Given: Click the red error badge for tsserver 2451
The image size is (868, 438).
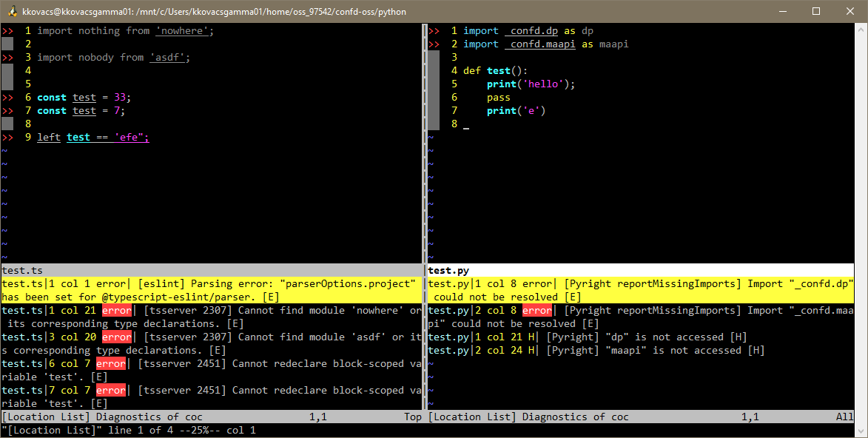Looking at the screenshot, I should pos(112,363).
